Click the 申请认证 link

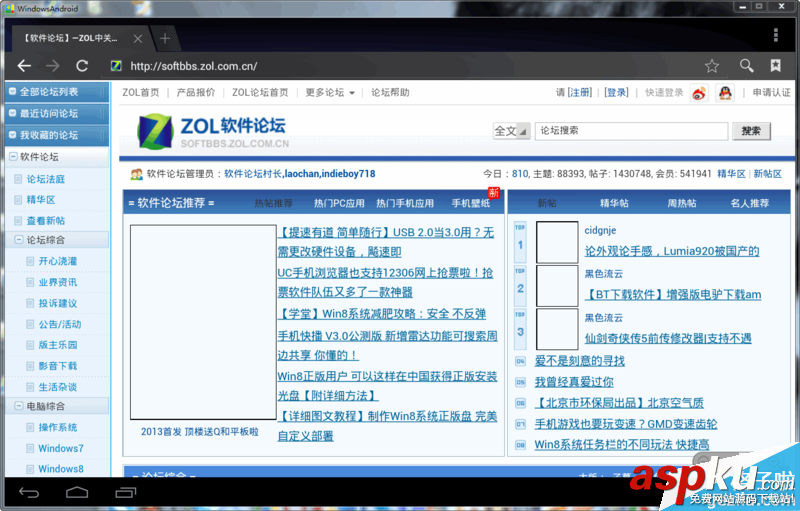click(771, 92)
